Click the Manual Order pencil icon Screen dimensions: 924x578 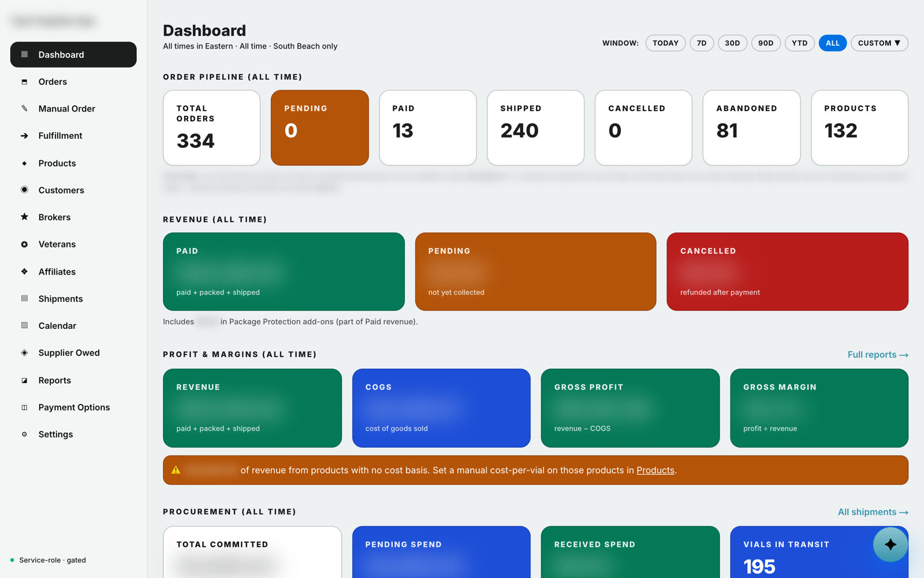(24, 108)
